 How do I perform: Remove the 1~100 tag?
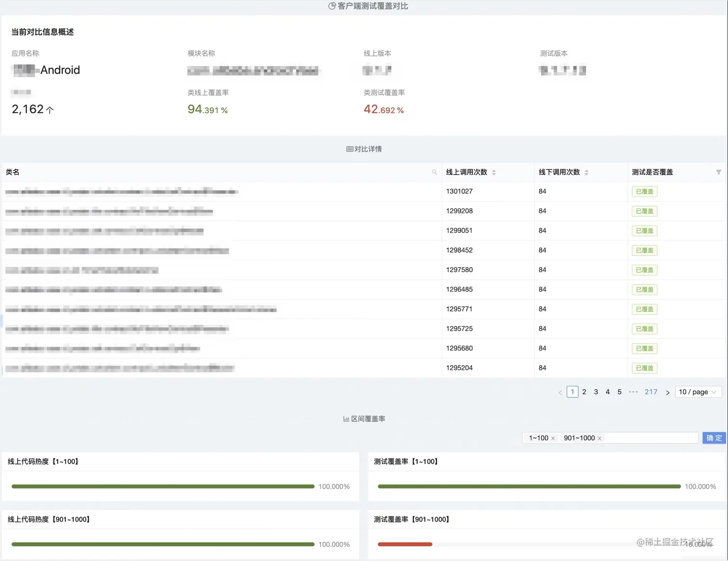553,438
